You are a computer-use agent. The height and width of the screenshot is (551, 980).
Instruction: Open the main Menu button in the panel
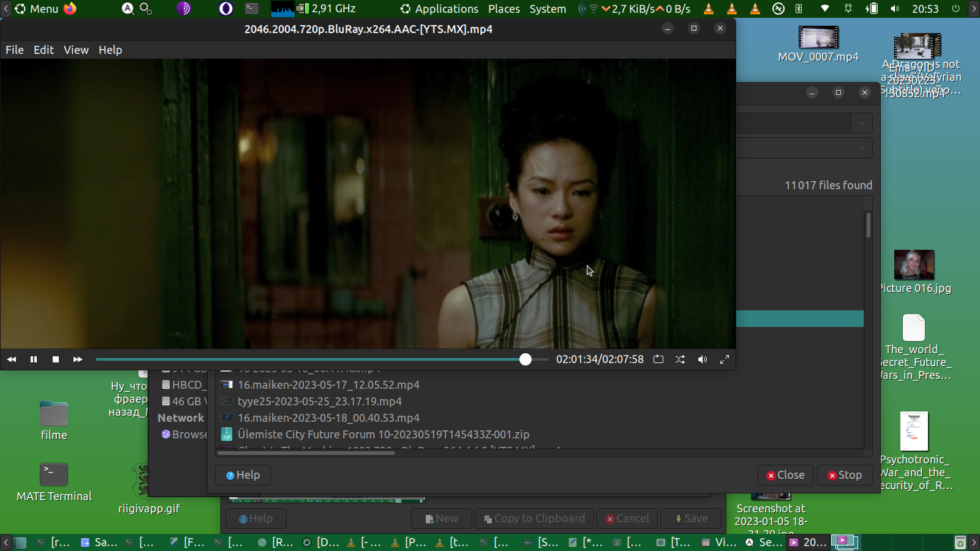(x=36, y=9)
